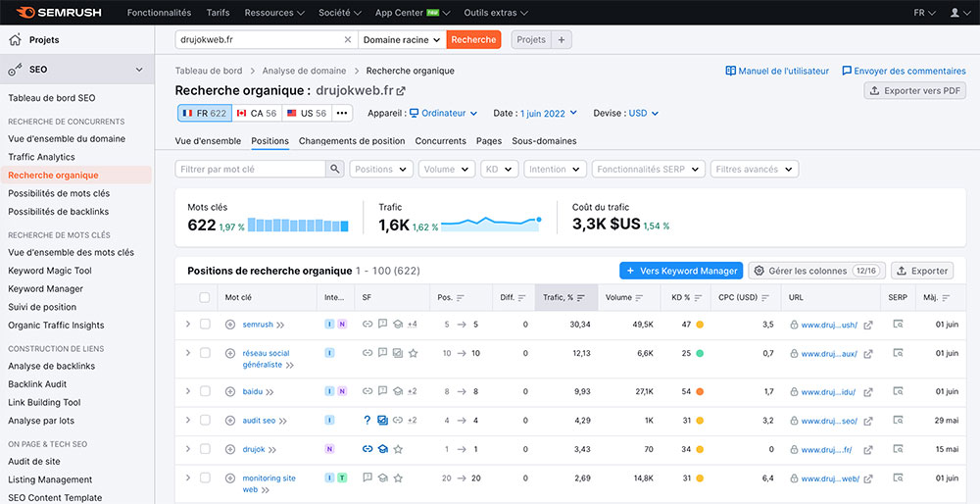Click the keyword filter search magnifier

click(x=335, y=169)
